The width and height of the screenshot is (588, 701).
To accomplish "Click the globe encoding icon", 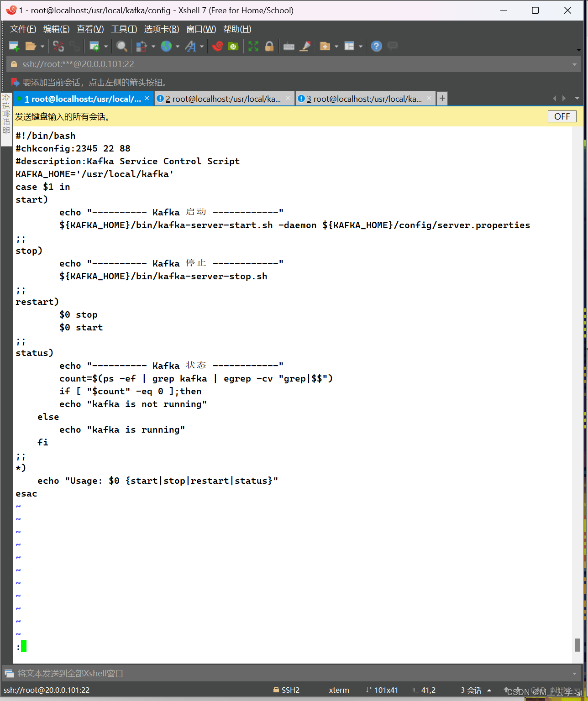I will pos(166,46).
